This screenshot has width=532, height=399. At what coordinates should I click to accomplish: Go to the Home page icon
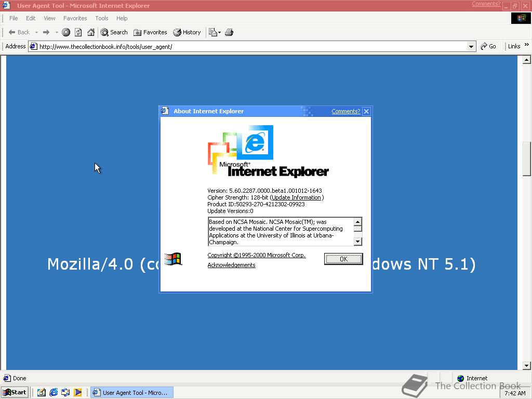[x=91, y=32]
